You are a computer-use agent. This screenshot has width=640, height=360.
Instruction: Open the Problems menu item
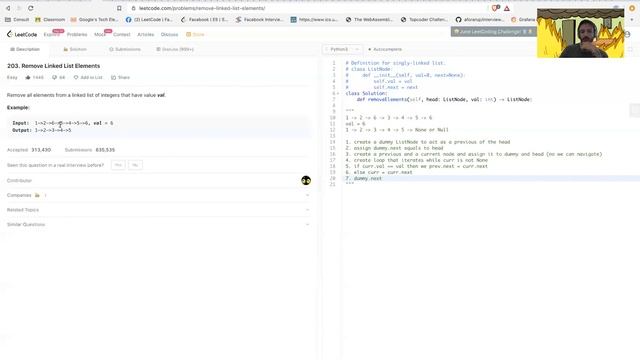pos(77,35)
